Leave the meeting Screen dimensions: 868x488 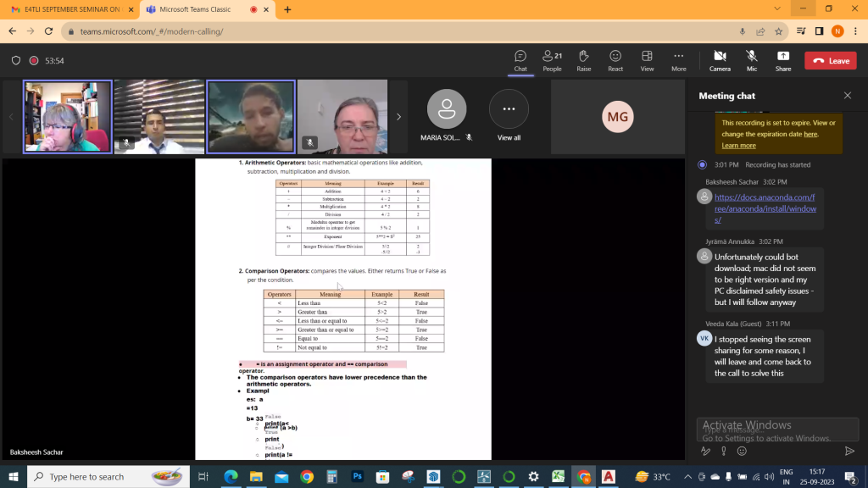point(830,61)
